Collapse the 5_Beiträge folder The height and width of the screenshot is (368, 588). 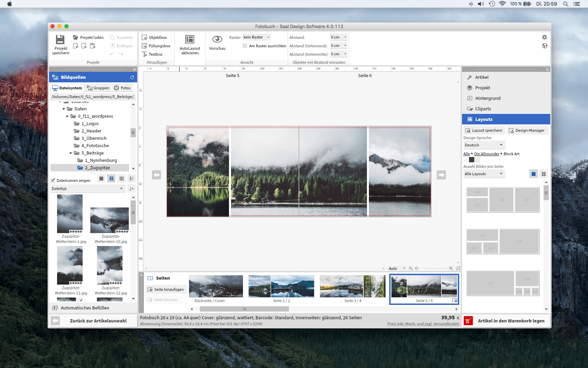coord(71,153)
